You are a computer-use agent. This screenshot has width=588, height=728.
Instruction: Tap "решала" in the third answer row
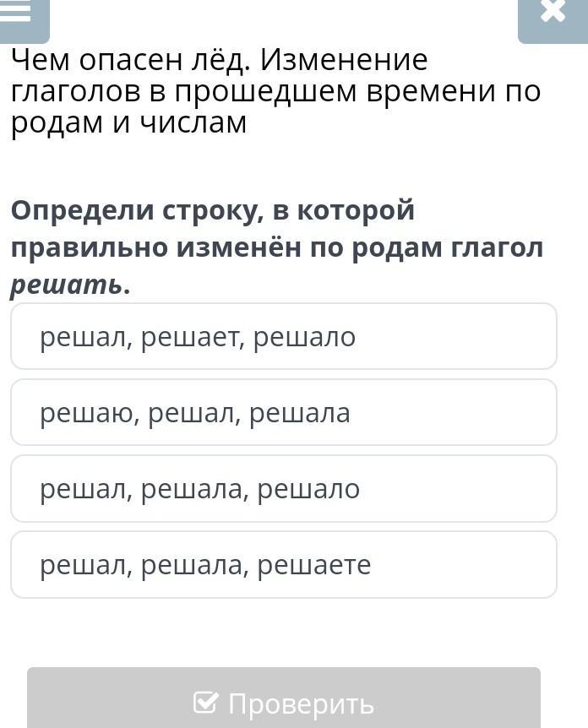point(192,489)
